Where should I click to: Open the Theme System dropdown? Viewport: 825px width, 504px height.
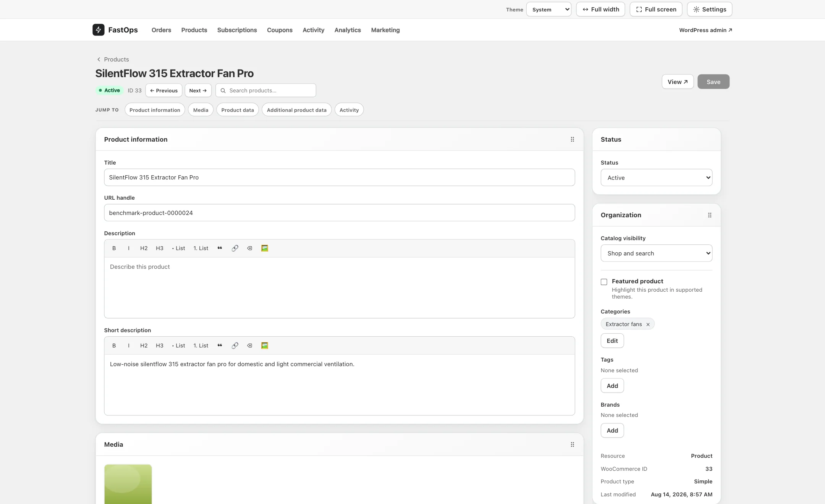(x=548, y=9)
